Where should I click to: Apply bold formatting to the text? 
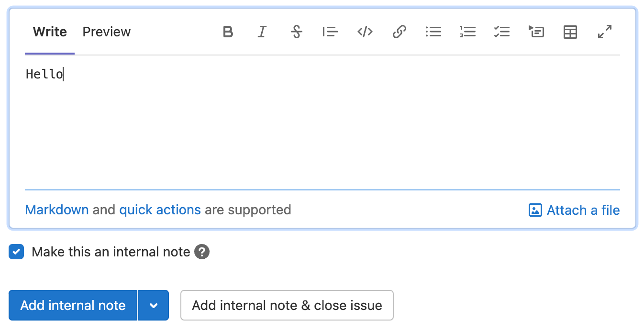tap(228, 32)
